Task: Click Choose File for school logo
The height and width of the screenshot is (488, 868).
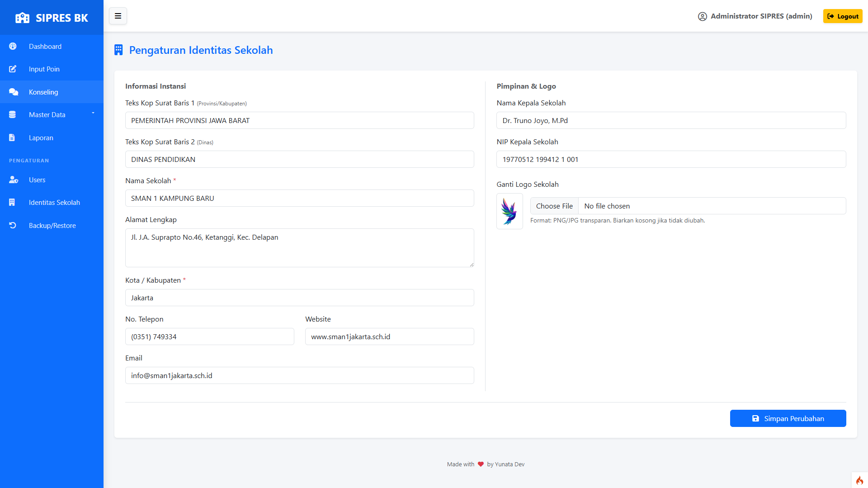Action: (x=554, y=206)
